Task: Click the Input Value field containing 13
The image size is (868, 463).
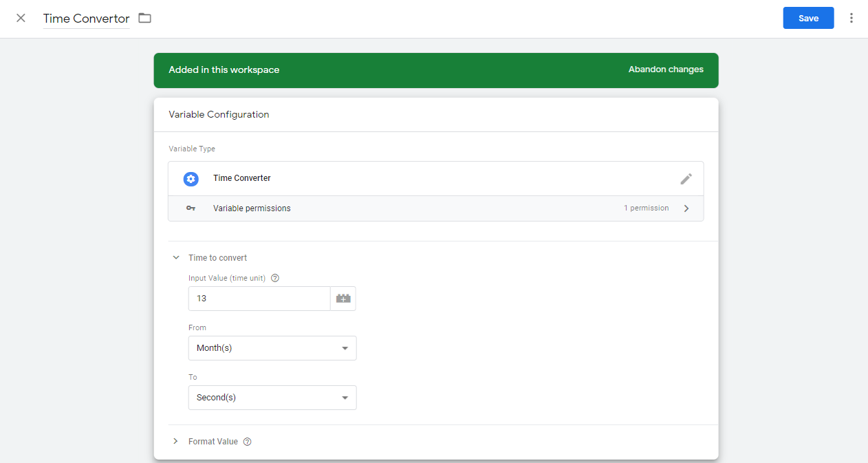Action: 259,299
